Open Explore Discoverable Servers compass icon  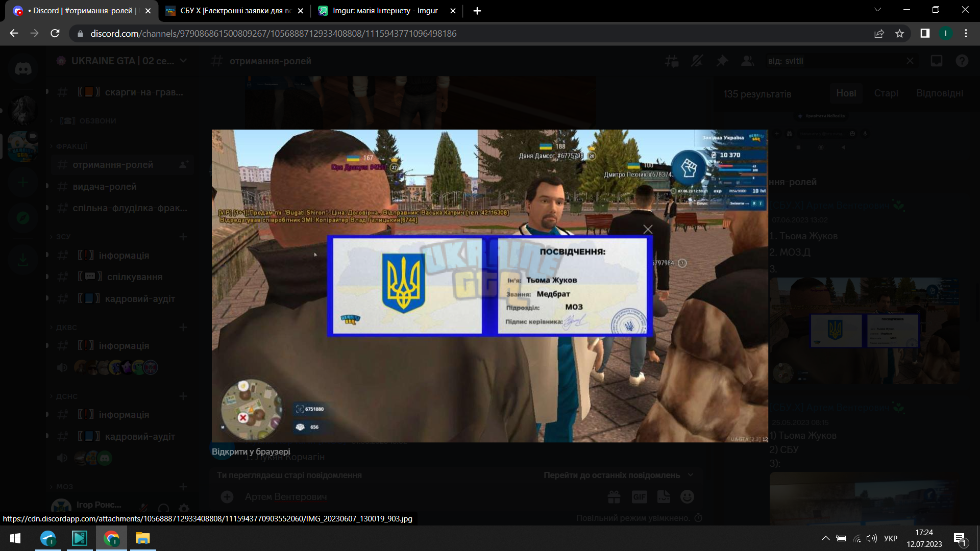click(23, 218)
